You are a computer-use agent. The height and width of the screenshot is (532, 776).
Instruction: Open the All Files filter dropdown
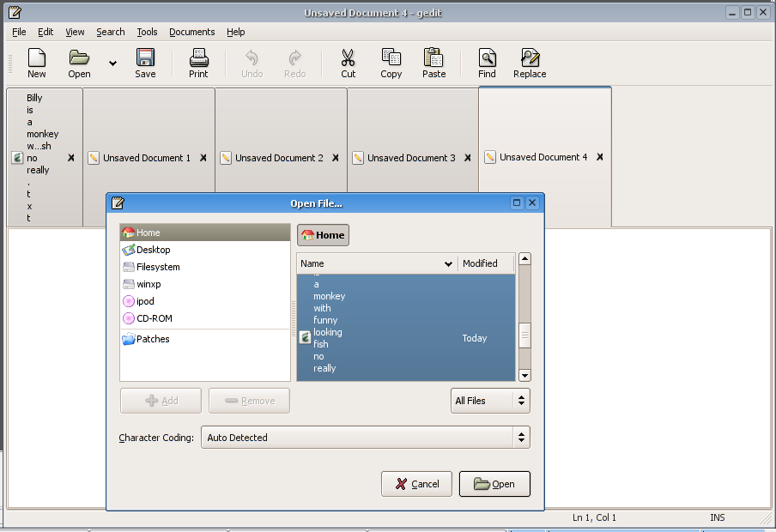(x=490, y=401)
